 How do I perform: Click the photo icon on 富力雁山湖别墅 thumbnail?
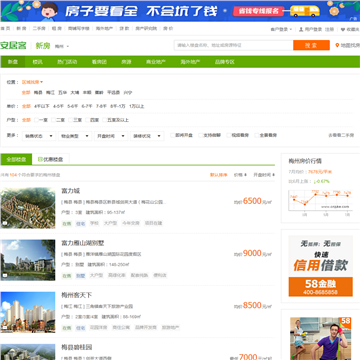click(4, 276)
